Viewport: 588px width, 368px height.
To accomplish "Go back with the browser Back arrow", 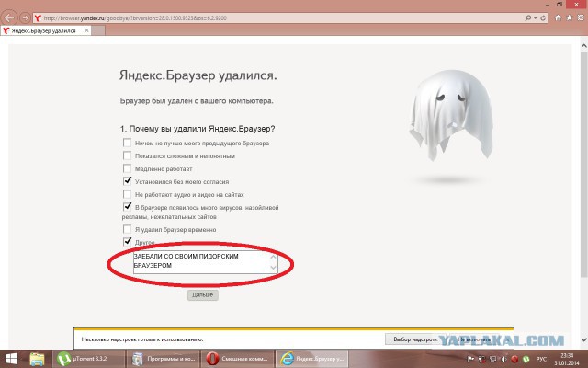I will [9, 17].
